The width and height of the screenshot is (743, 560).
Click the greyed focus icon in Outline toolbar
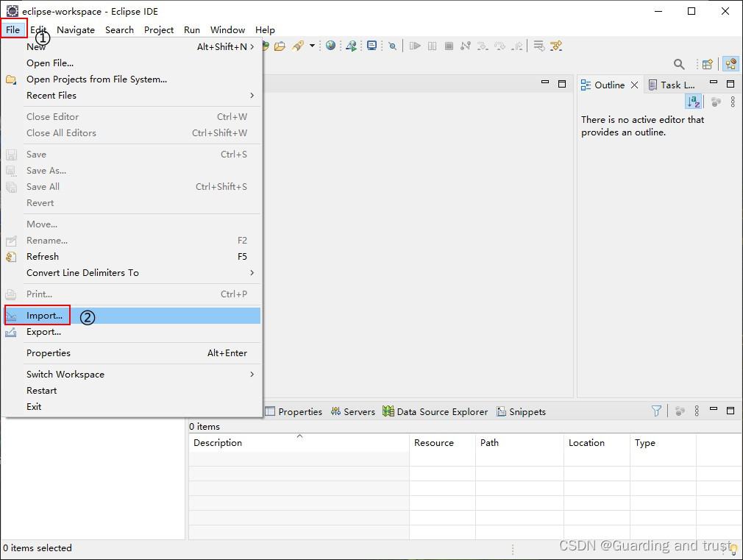pos(716,102)
